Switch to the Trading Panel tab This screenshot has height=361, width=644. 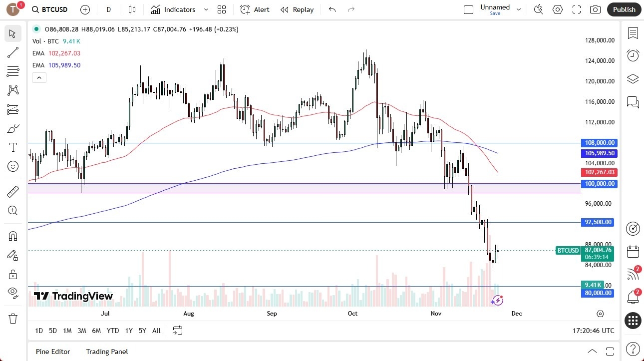tap(106, 352)
